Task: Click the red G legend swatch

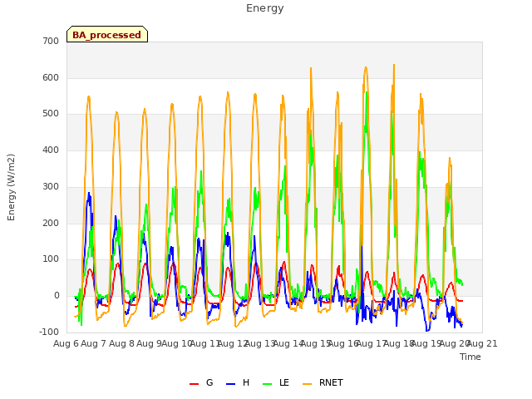Action: coord(194,384)
